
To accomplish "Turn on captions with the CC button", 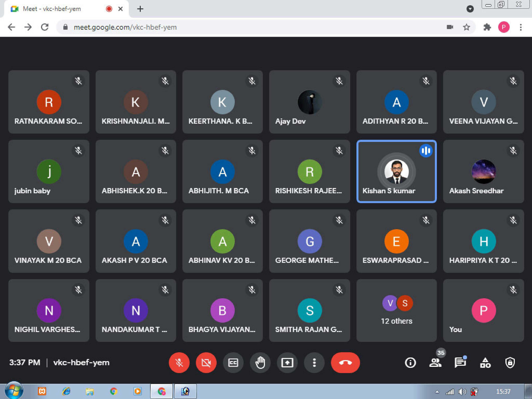I will pyautogui.click(x=233, y=362).
